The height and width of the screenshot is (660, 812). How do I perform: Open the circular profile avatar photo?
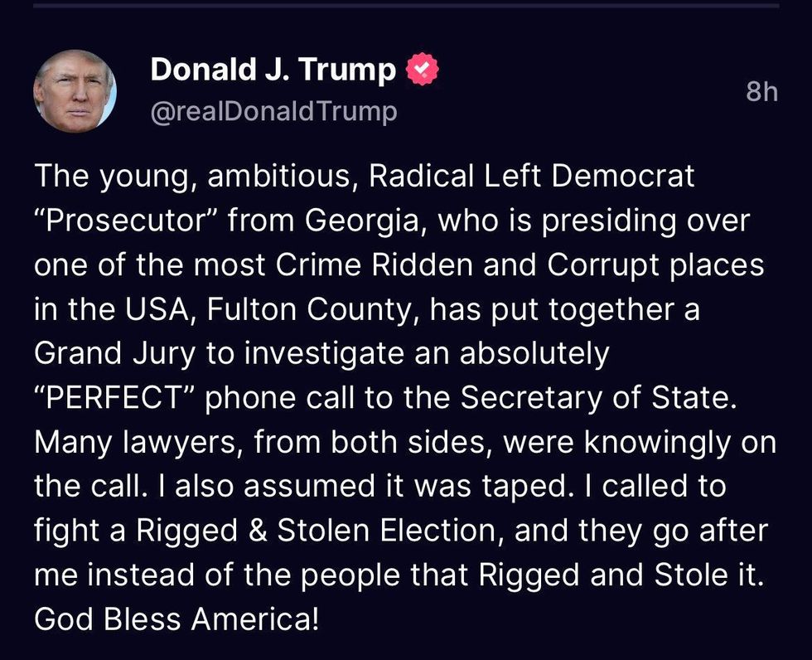75,91
